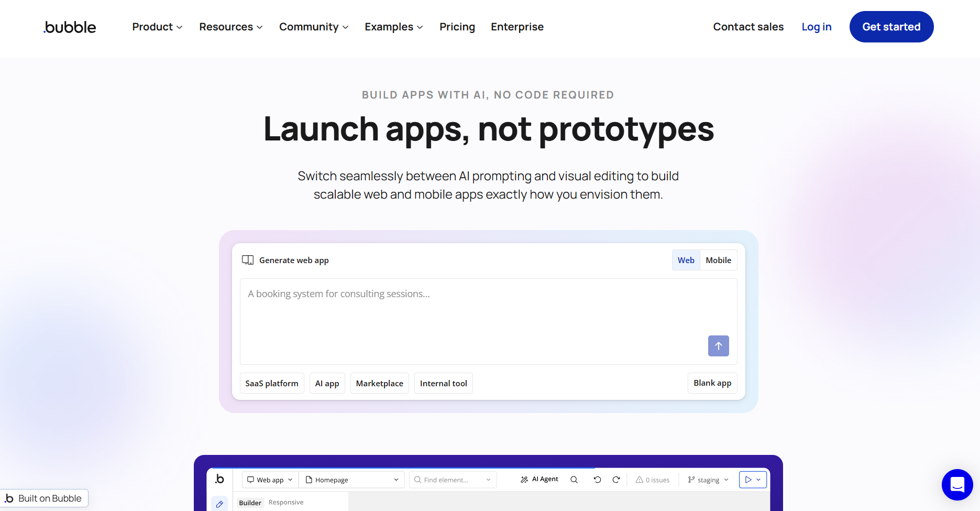Switch to the Builder tab
This screenshot has width=980, height=511.
point(250,503)
